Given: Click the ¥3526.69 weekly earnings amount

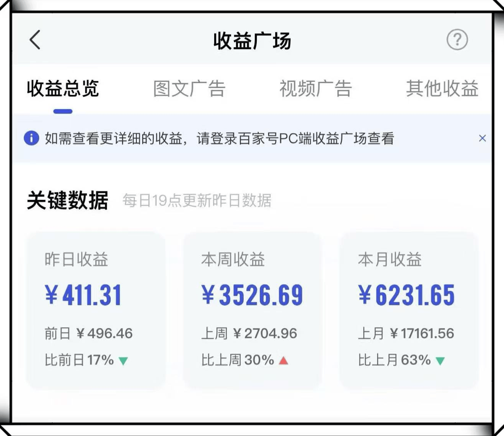Looking at the screenshot, I should [x=252, y=295].
